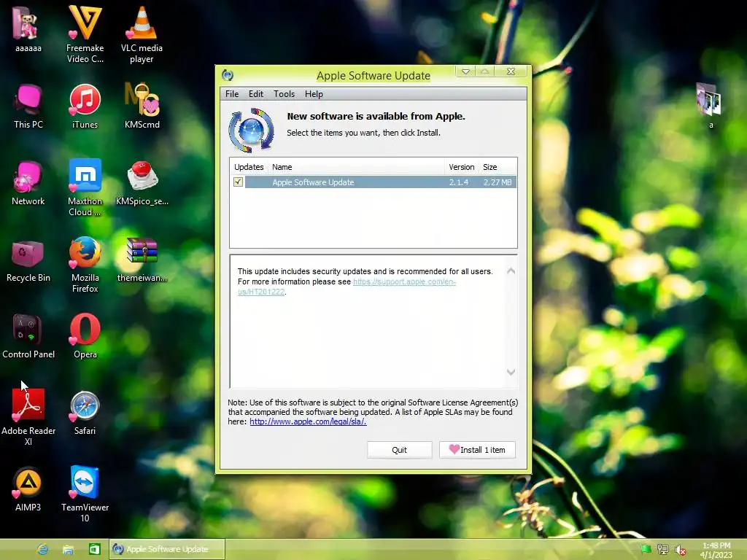Launch Maxthon Cloud browser shortcut
747x560 pixels.
[85, 187]
